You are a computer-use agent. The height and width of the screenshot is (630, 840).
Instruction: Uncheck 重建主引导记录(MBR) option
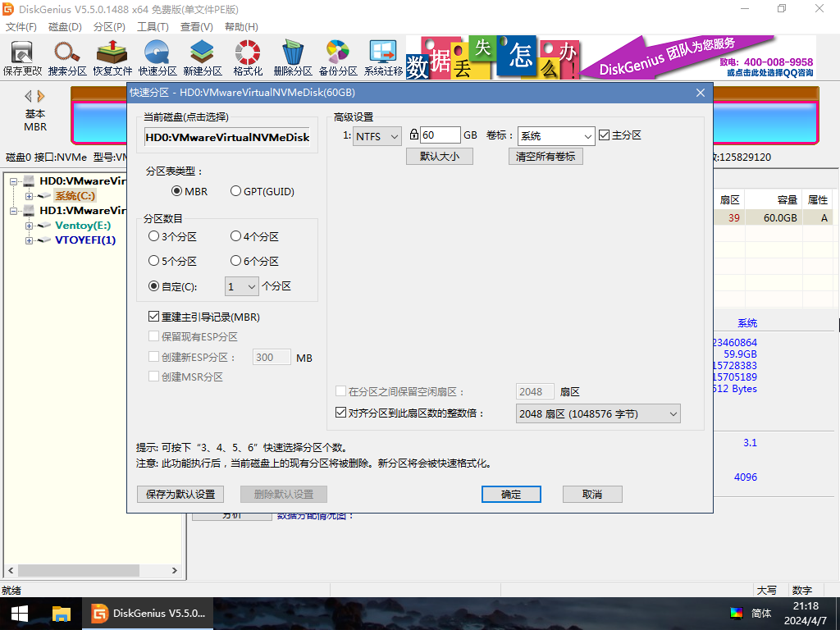click(153, 316)
